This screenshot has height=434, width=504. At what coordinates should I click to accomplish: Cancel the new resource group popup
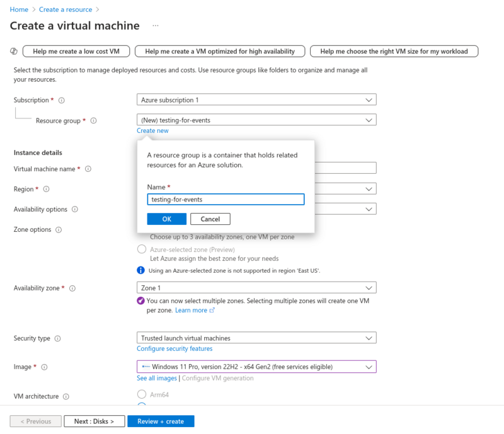tap(210, 219)
